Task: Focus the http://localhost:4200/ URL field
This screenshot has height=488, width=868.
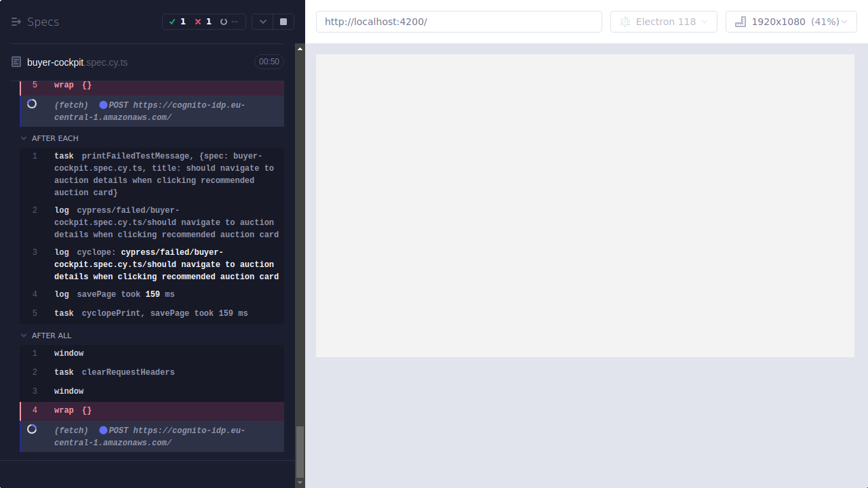Action: tap(459, 22)
